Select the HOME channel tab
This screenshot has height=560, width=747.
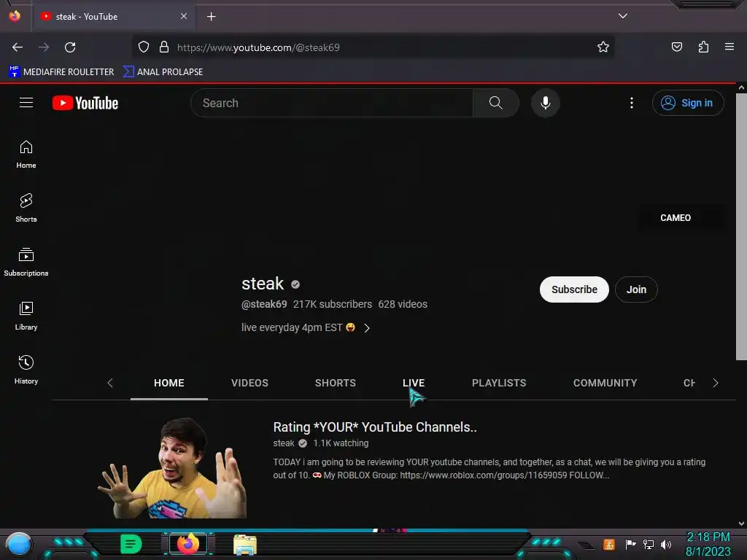point(169,383)
